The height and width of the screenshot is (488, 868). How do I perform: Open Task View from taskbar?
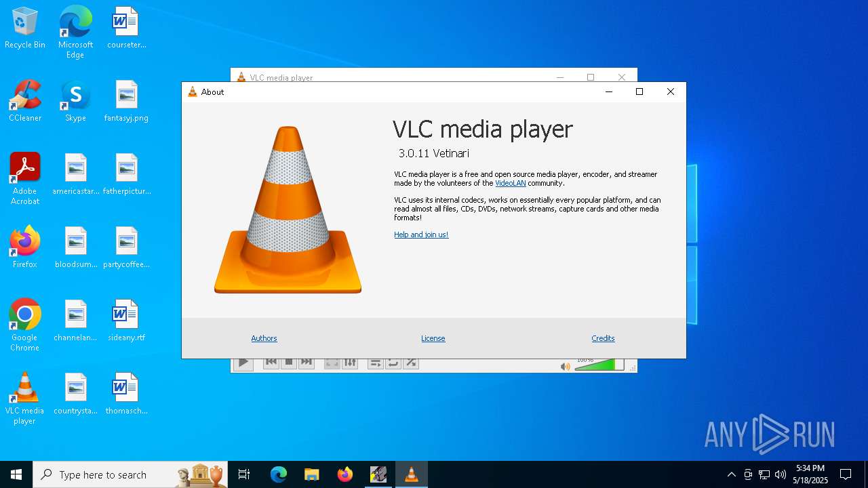click(244, 474)
